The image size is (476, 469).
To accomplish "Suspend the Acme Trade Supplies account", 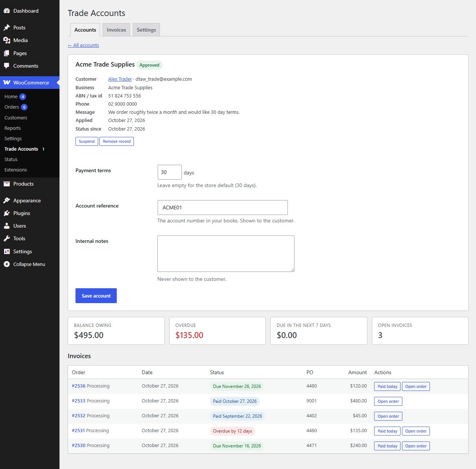I will point(87,141).
